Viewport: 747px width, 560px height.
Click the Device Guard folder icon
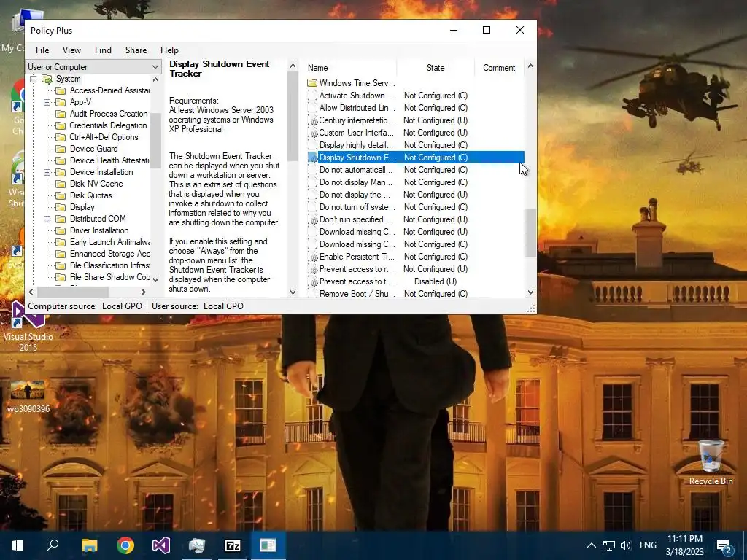coord(61,149)
